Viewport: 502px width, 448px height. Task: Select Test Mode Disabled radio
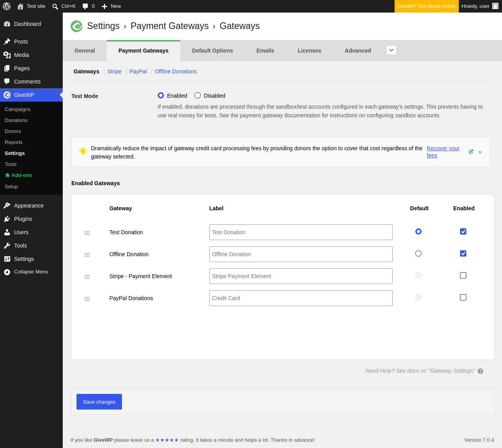point(198,95)
